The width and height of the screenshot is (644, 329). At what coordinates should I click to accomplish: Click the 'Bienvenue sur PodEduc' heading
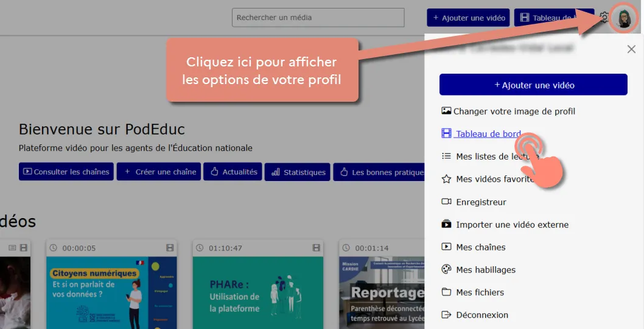pyautogui.click(x=102, y=129)
